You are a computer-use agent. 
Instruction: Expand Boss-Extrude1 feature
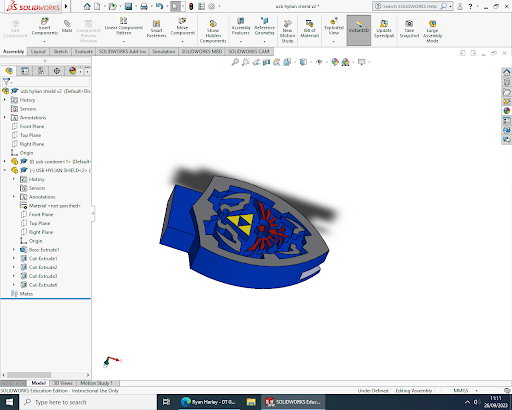[14, 250]
